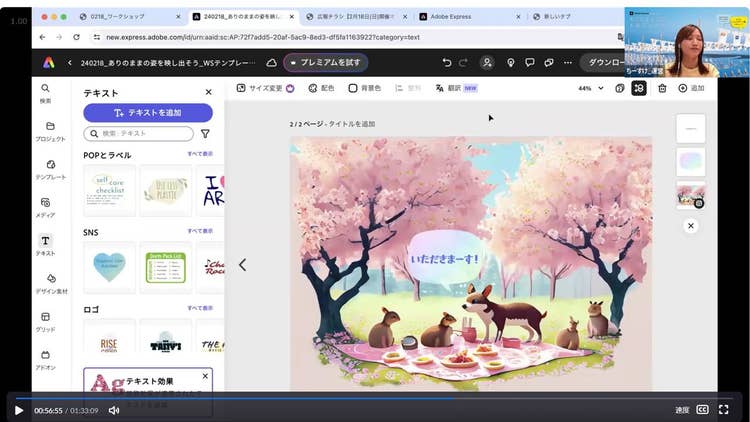
Task: Invite collaborators with the person icon
Action: 487,63
